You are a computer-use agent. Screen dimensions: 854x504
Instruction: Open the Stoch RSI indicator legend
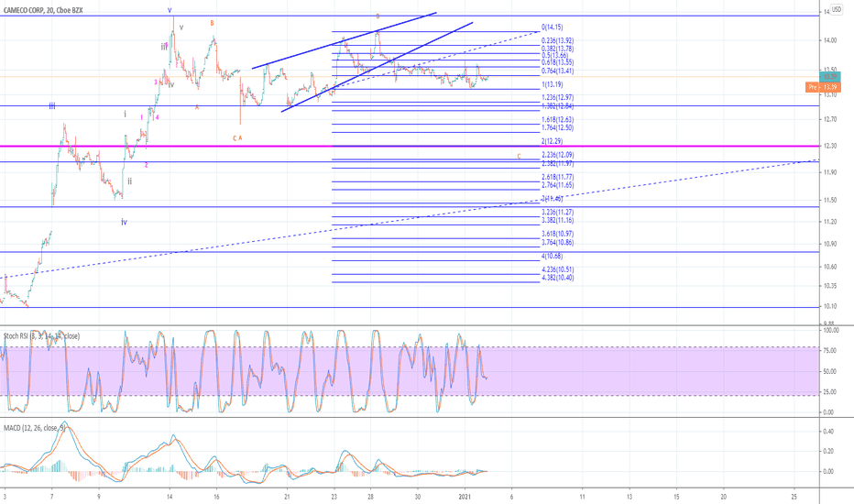tap(41, 336)
